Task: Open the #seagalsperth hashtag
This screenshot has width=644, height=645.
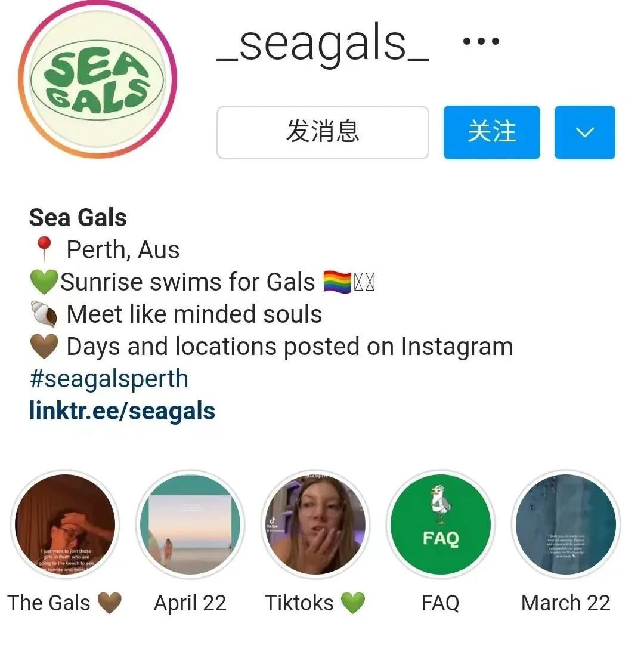Action: click(x=109, y=378)
